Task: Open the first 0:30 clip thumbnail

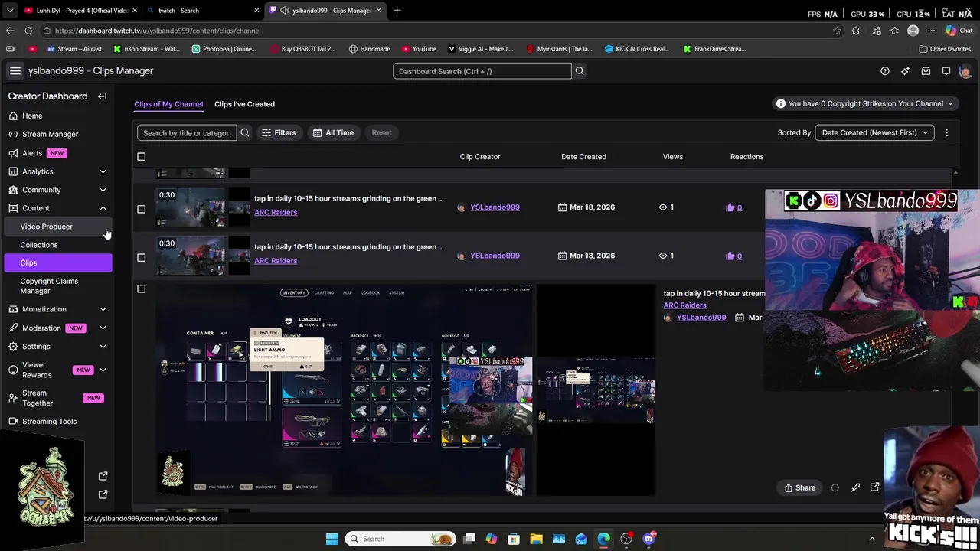Action: click(x=191, y=207)
